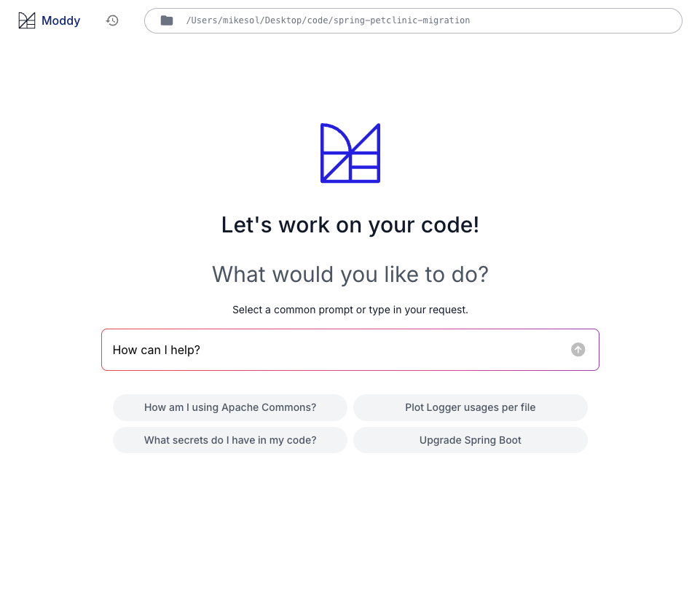
Task: Click the Let's work on your code! heading
Action: [x=350, y=225]
